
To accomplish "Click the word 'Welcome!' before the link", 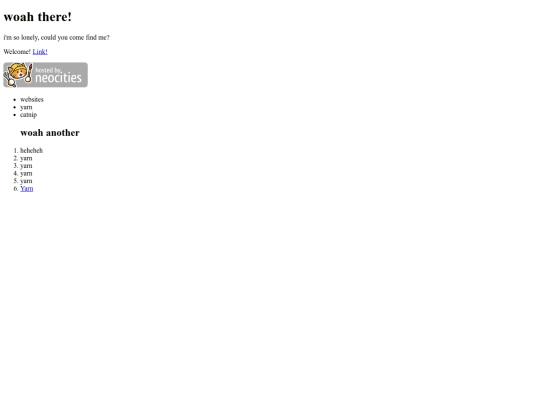I will 17,52.
